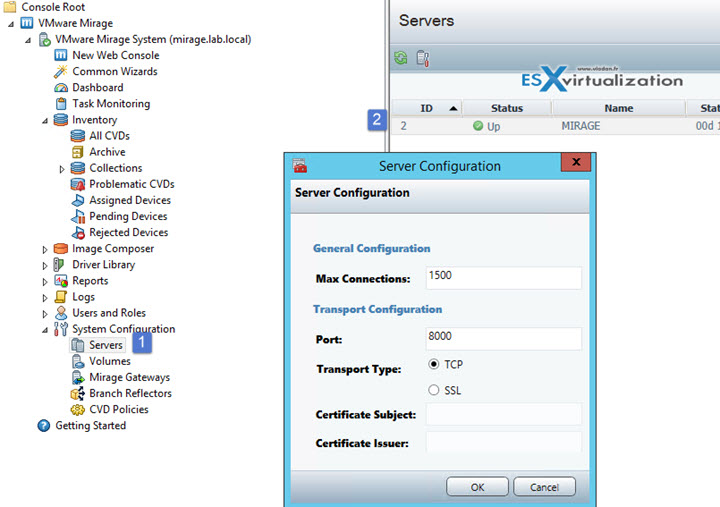Click the Problematic CVDs icon
The image size is (720, 507).
tap(78, 184)
